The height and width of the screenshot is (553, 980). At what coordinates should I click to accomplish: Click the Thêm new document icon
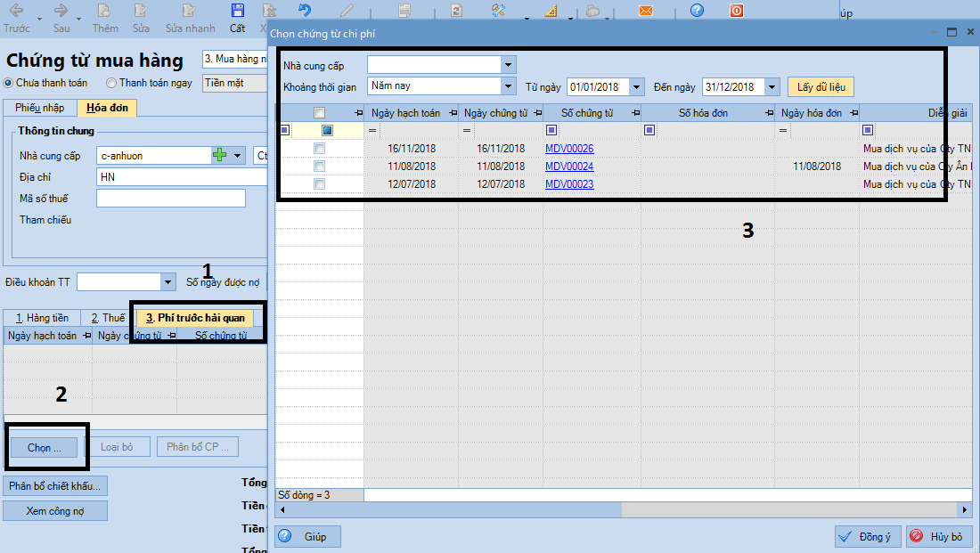pyautogui.click(x=103, y=10)
